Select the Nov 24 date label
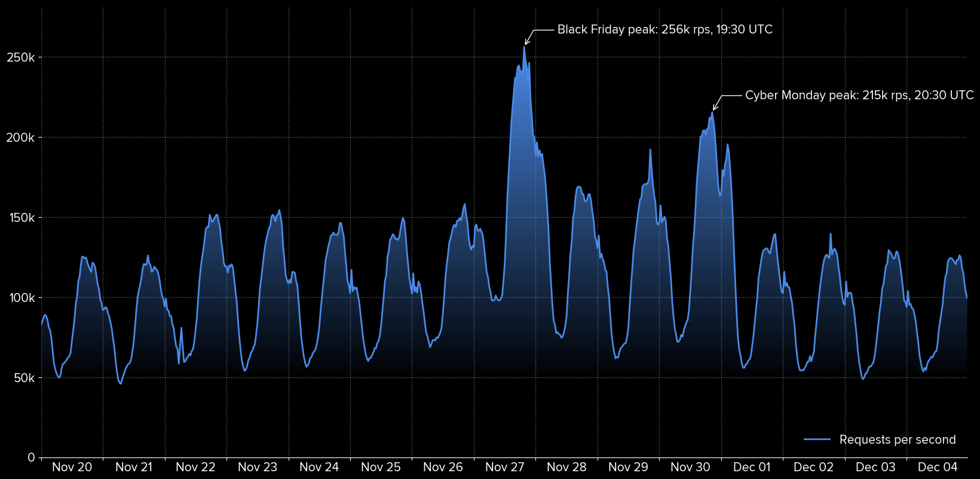 [319, 468]
